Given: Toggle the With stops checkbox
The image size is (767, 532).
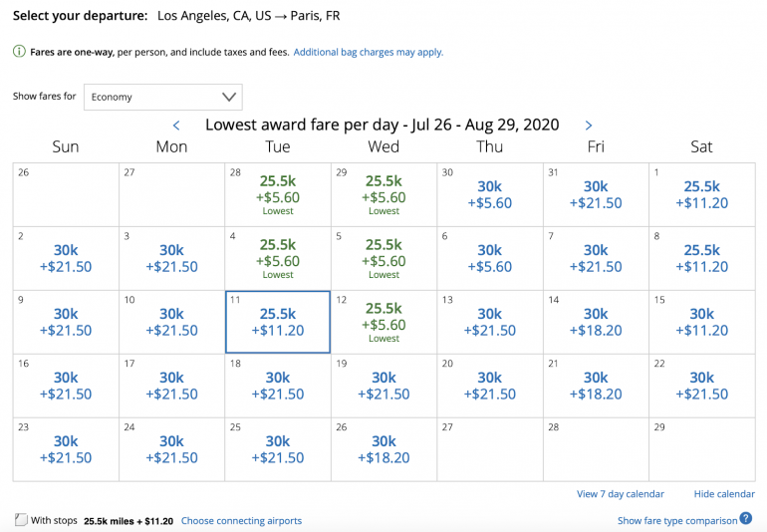Looking at the screenshot, I should pyautogui.click(x=21, y=520).
